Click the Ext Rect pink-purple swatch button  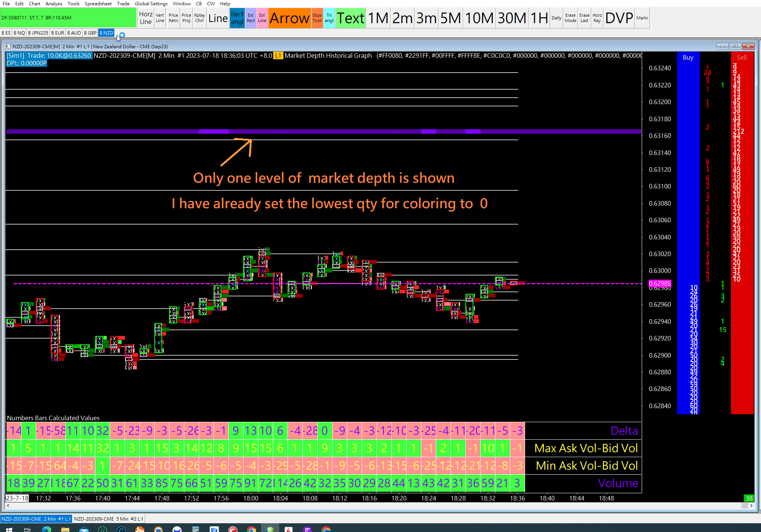point(251,18)
